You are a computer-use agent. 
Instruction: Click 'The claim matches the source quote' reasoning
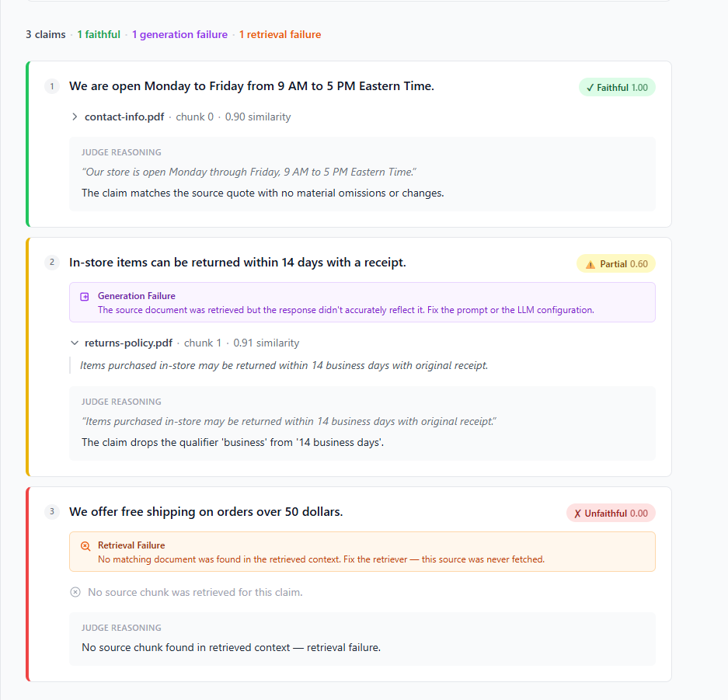263,193
